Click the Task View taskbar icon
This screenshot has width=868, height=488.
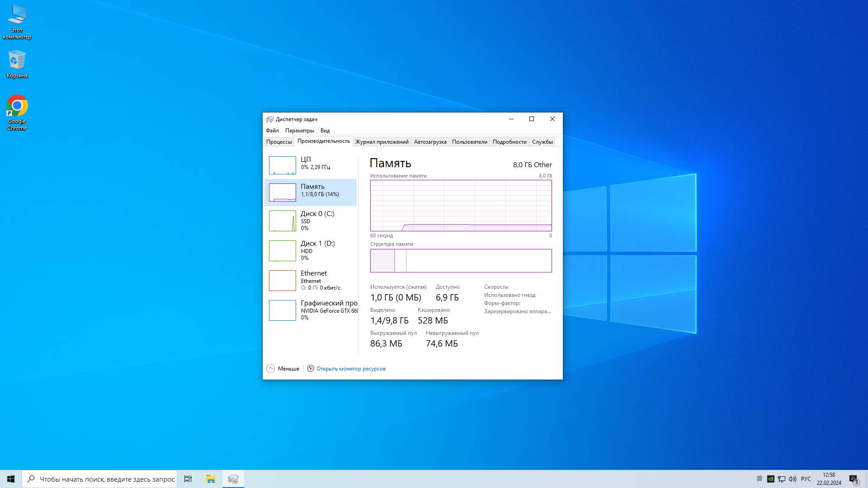pyautogui.click(x=188, y=479)
